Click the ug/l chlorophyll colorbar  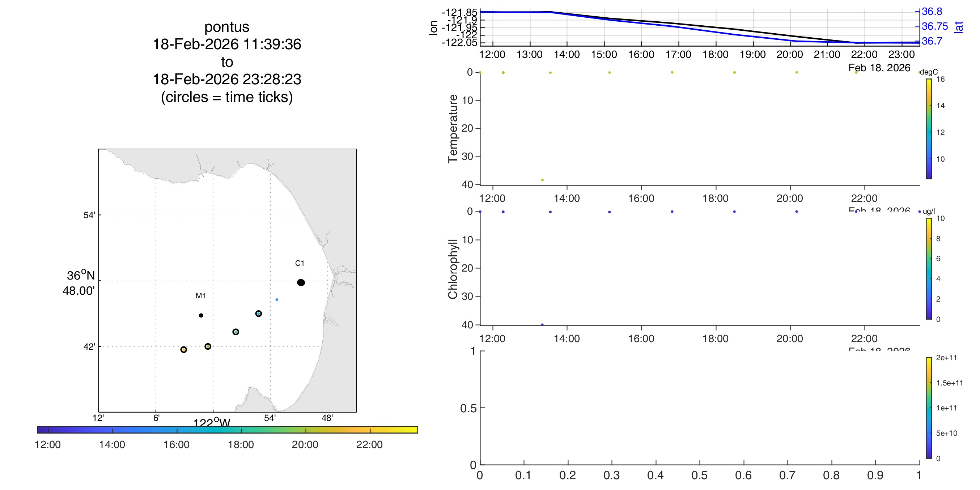pyautogui.click(x=929, y=269)
